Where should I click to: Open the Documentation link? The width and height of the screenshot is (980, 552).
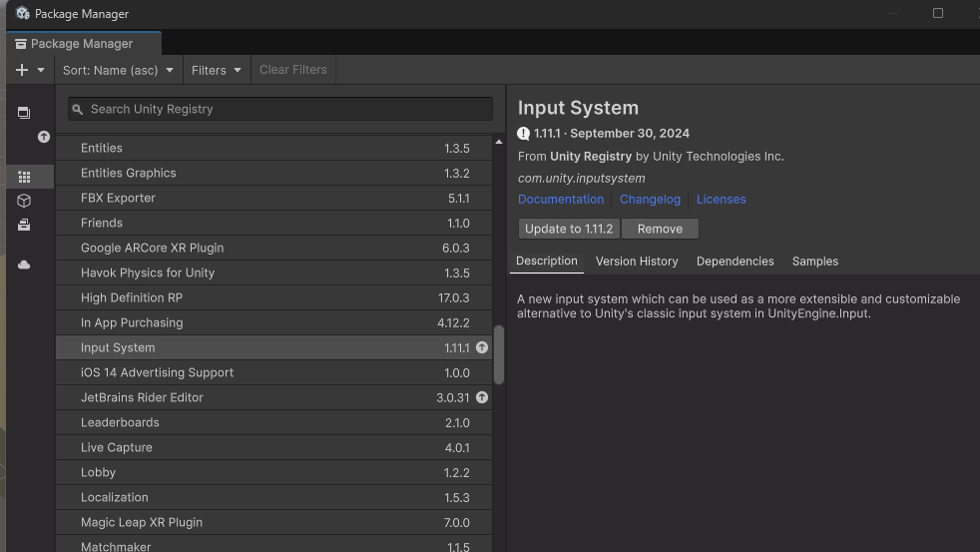click(561, 200)
